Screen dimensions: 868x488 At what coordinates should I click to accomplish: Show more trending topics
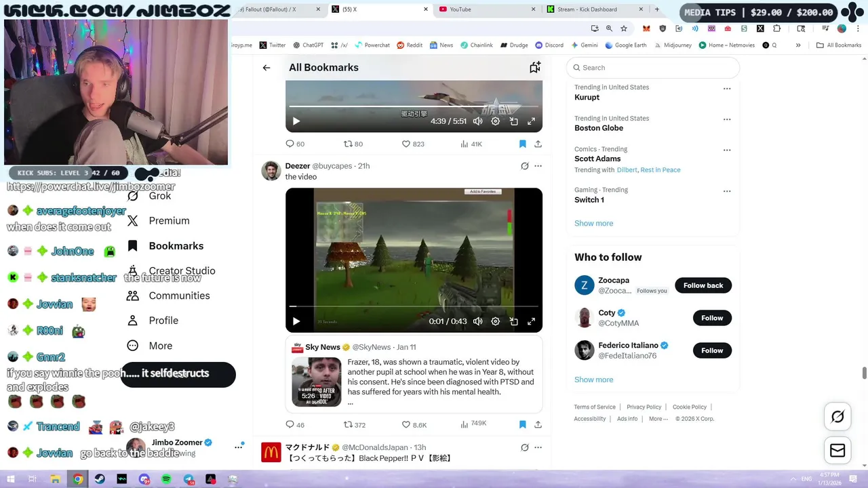593,224
